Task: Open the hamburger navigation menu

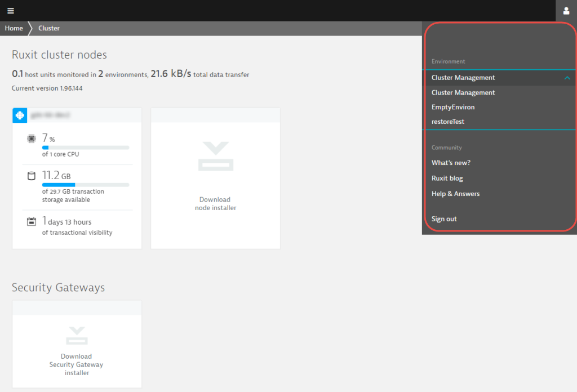Action: click(x=11, y=11)
